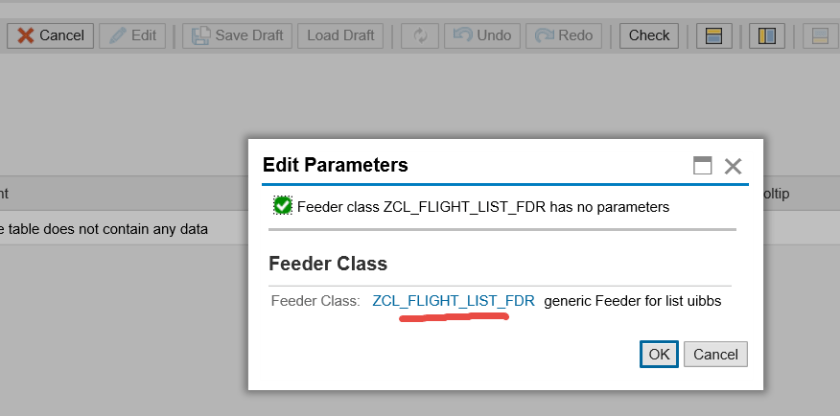Click the Save Draft toolbar button
Viewport: 840px width, 416px height.
click(x=237, y=35)
